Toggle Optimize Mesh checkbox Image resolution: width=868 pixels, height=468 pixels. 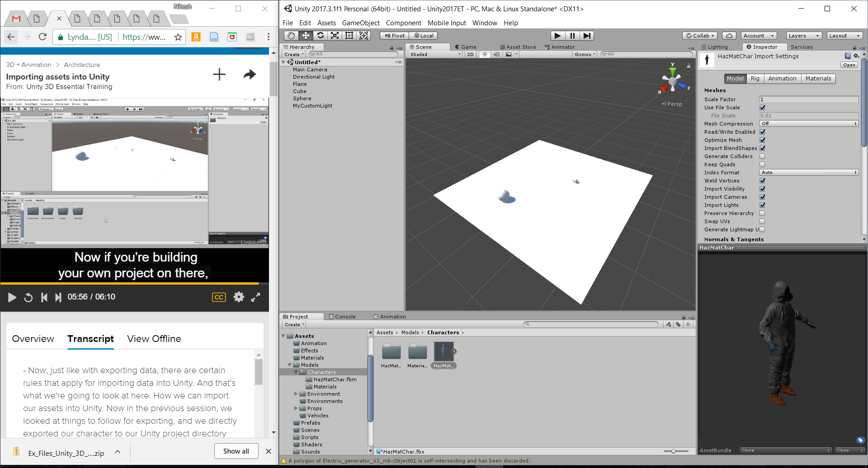click(763, 140)
